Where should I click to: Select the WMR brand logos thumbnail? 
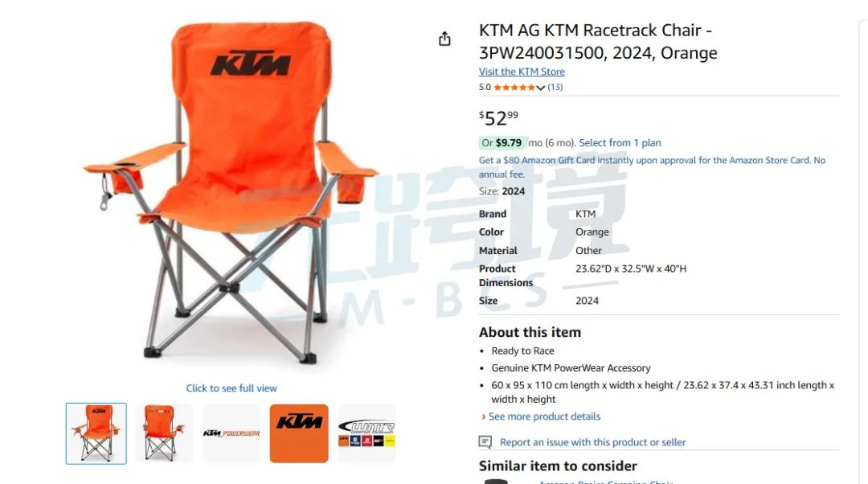point(366,433)
